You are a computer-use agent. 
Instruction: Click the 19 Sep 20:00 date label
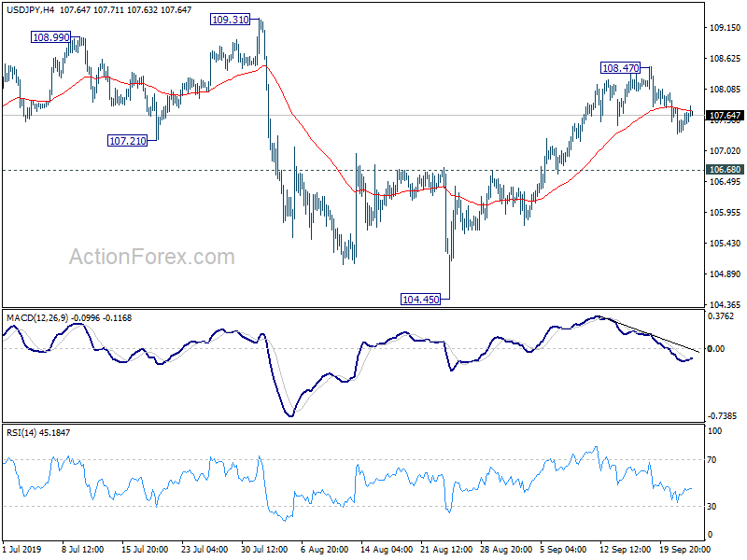point(684,549)
